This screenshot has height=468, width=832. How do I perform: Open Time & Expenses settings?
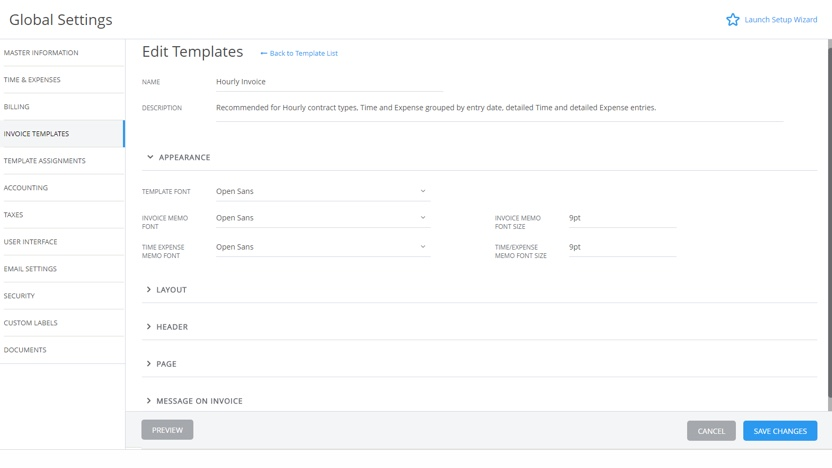(x=62, y=80)
